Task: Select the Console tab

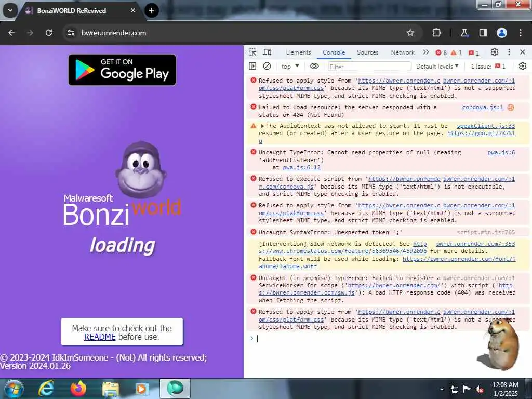Action: [x=334, y=52]
